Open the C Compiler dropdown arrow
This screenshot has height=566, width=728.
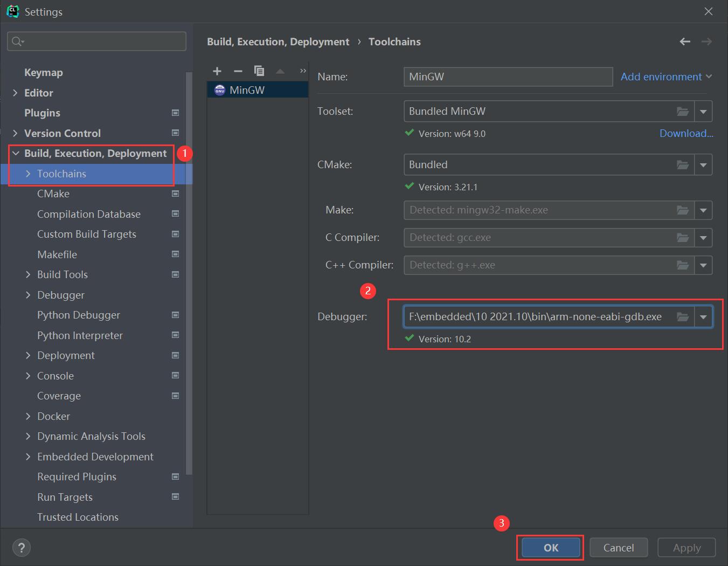point(703,238)
